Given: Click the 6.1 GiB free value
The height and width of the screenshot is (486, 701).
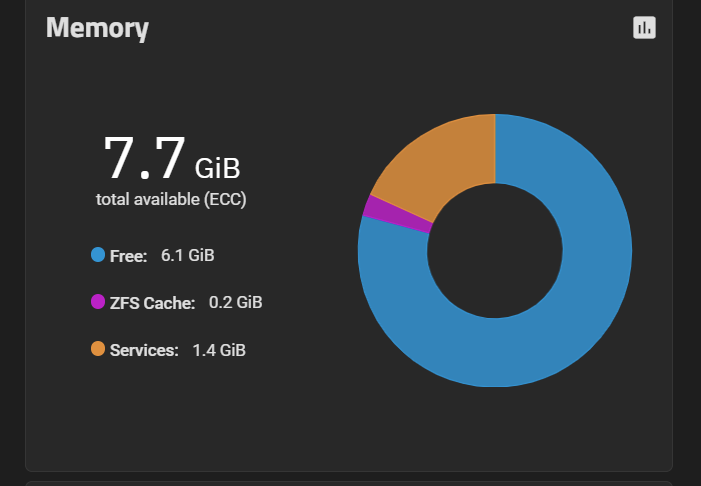Looking at the screenshot, I should pos(187,256).
